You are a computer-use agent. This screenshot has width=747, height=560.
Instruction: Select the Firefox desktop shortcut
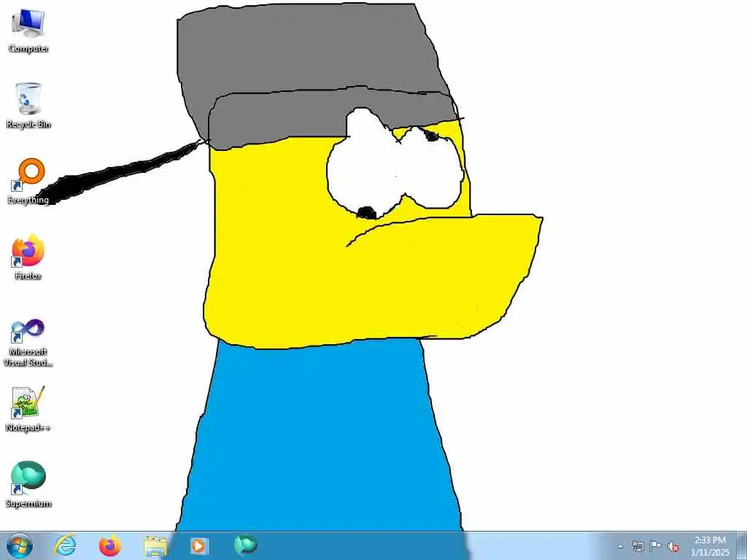[28, 257]
